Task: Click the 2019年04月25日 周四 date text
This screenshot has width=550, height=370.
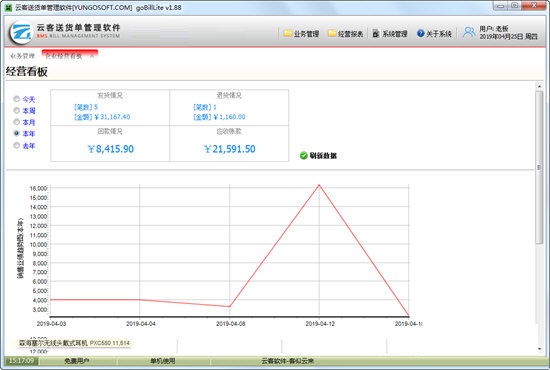Action: (x=508, y=36)
